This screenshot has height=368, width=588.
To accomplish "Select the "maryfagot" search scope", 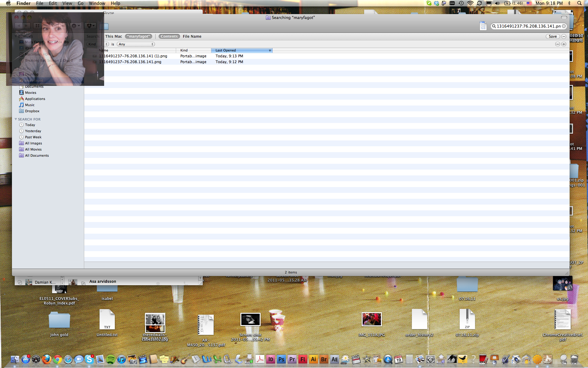I will pos(139,36).
